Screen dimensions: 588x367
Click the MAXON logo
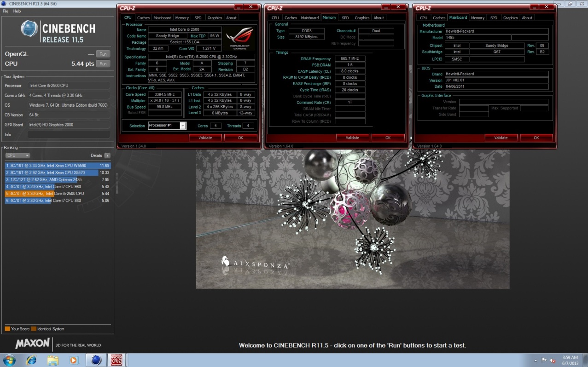tap(32, 344)
